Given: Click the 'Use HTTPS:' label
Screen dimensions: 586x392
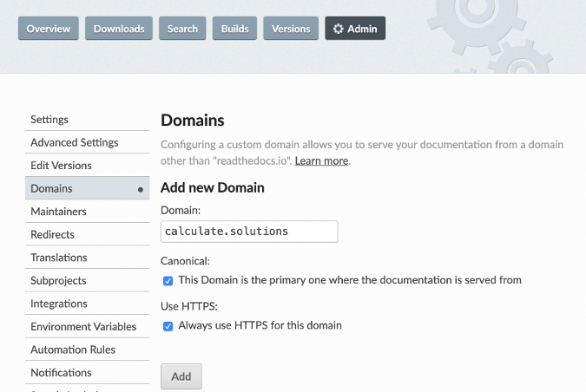Looking at the screenshot, I should coord(189,306).
